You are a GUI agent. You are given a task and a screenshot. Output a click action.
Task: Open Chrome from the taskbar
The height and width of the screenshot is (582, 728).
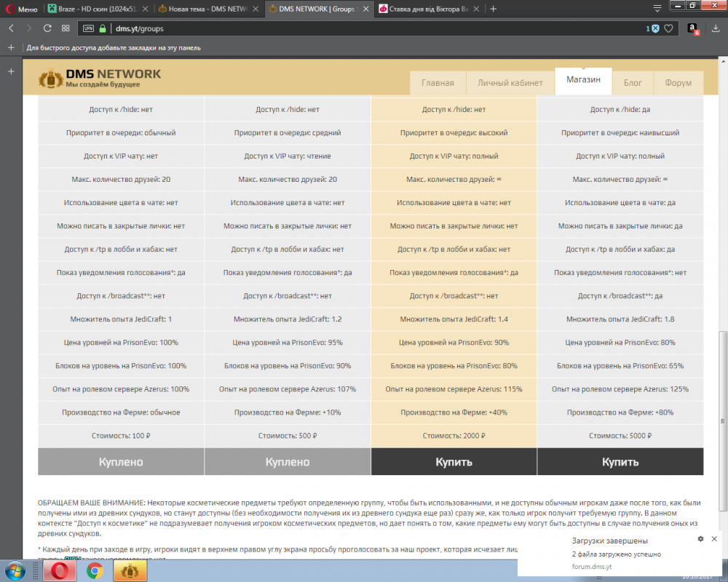[95, 571]
